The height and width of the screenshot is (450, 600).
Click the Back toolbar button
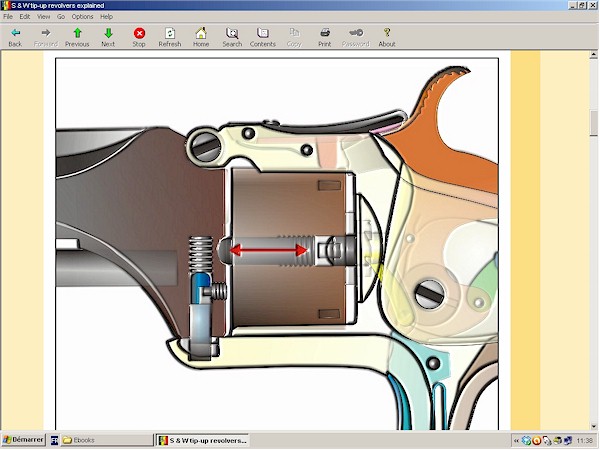coord(15,38)
